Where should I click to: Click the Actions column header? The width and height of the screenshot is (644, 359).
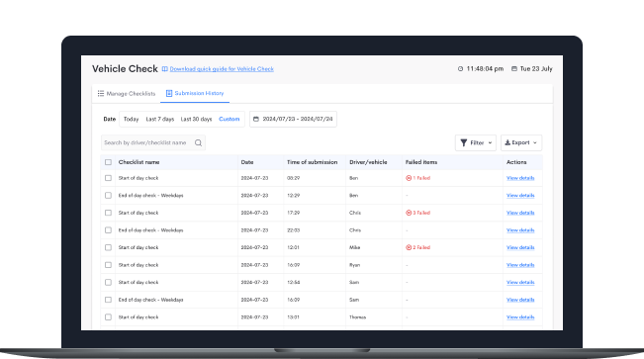coord(516,162)
